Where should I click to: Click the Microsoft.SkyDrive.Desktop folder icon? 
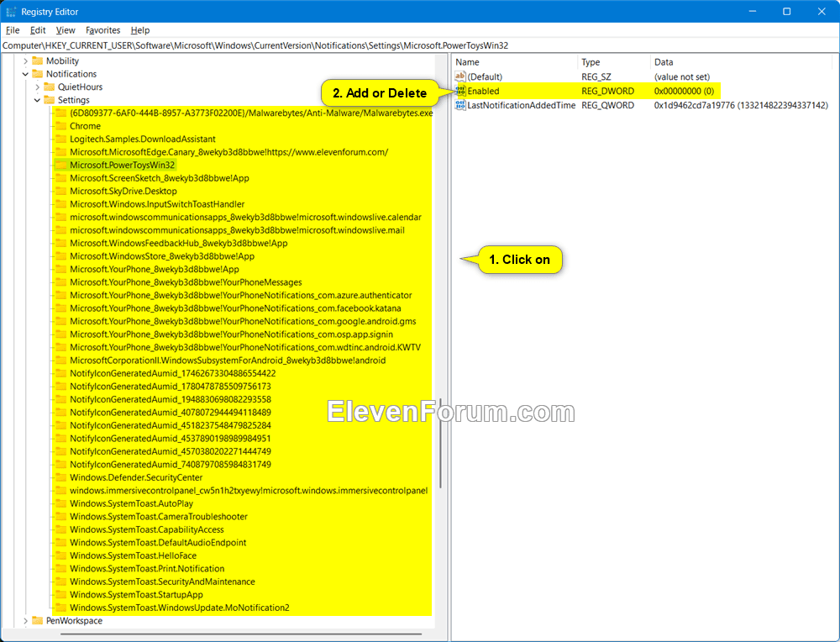(61, 191)
